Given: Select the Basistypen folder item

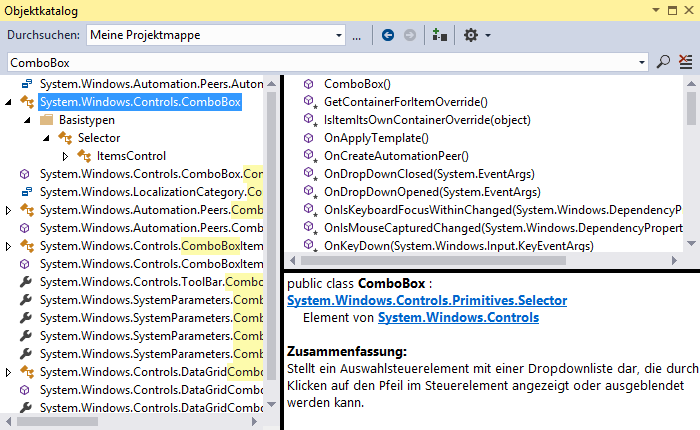Looking at the screenshot, I should coord(86,120).
